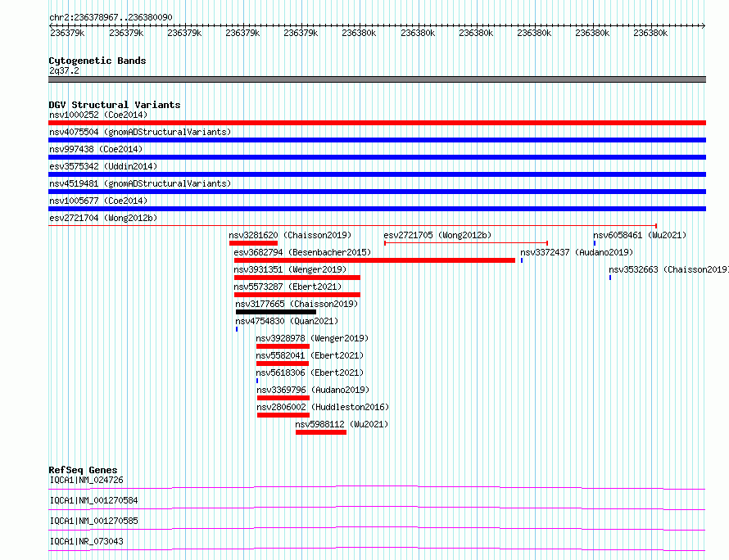Select the nsv4075504 gnomAD blue variant bar
This screenshot has height=560, width=729.
[x=377, y=140]
